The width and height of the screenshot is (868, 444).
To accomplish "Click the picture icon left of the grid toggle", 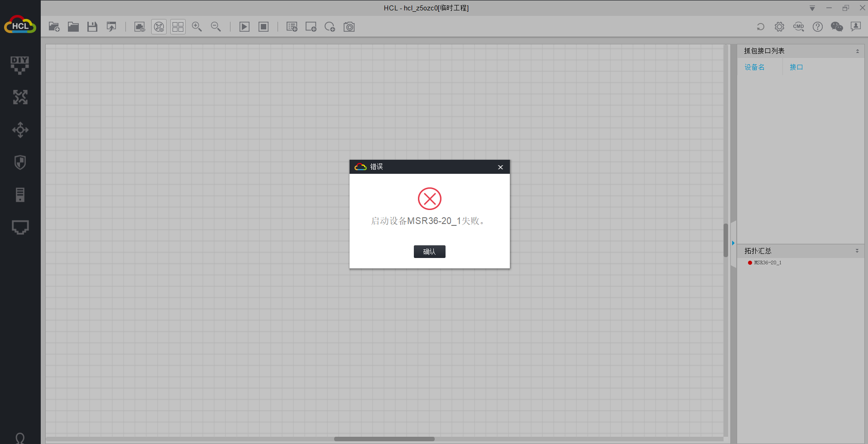I will click(x=139, y=27).
